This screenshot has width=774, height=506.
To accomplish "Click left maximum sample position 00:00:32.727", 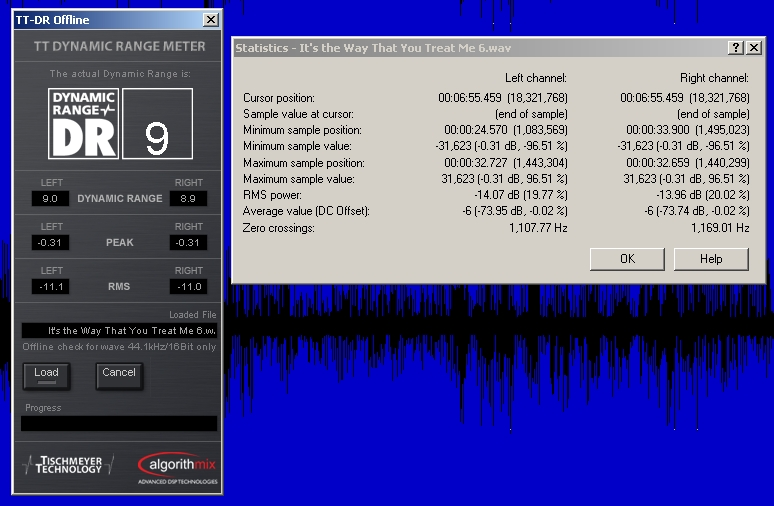I will tap(506, 163).
